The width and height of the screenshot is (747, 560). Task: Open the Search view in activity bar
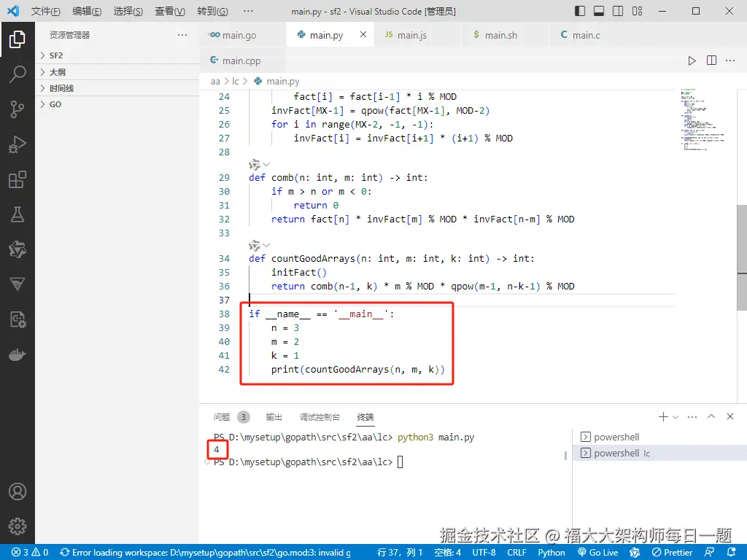[18, 74]
